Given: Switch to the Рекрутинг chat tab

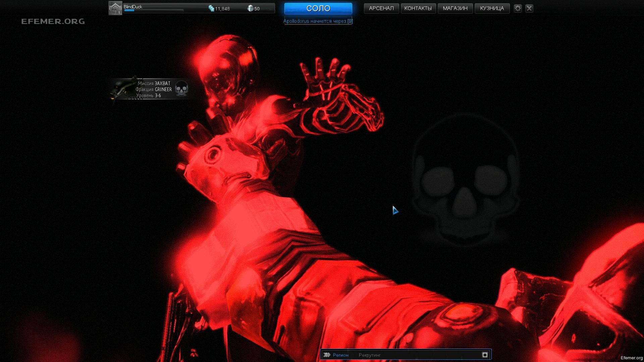Looking at the screenshot, I should click(x=370, y=355).
